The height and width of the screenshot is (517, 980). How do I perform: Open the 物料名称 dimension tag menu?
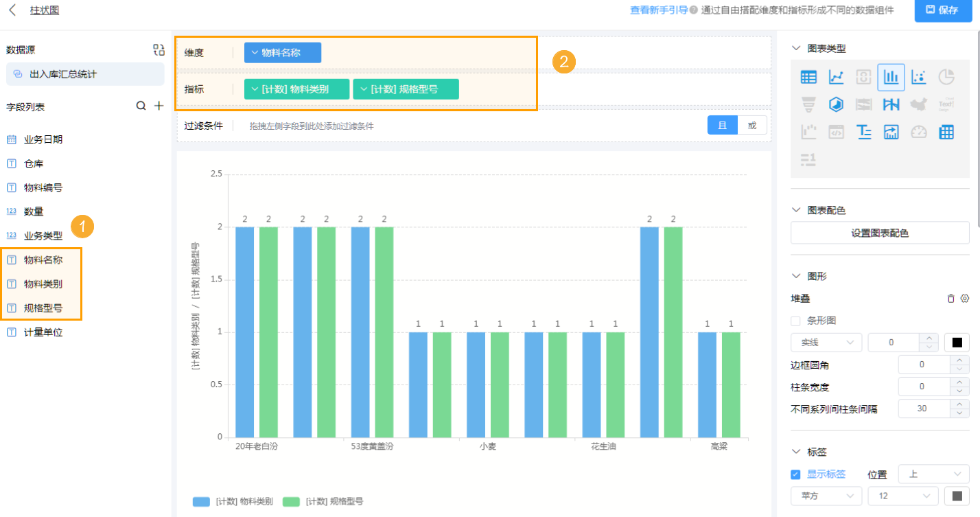point(282,53)
